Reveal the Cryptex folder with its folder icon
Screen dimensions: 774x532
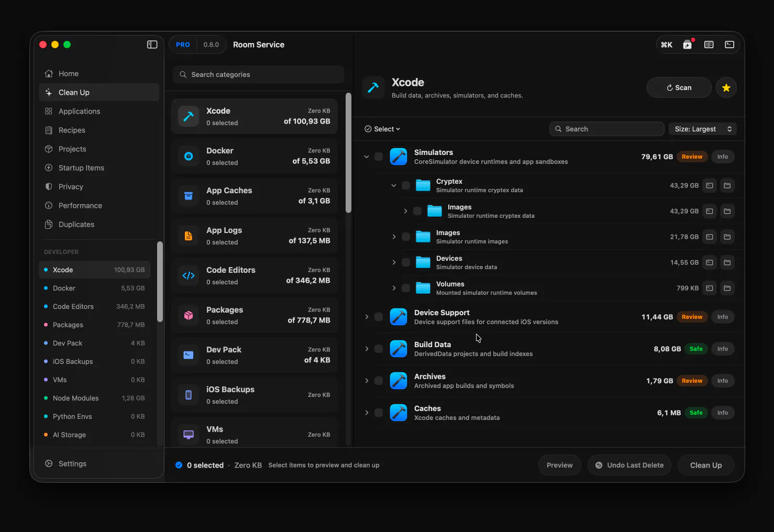[727, 185]
